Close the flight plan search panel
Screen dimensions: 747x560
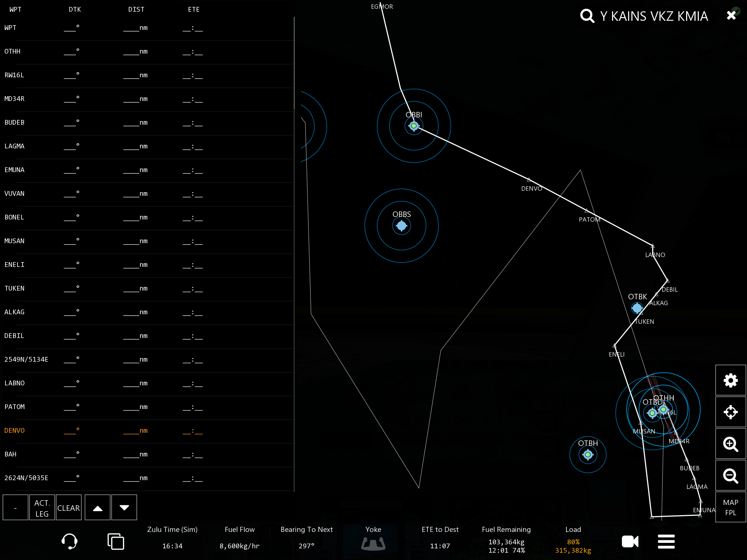click(731, 15)
